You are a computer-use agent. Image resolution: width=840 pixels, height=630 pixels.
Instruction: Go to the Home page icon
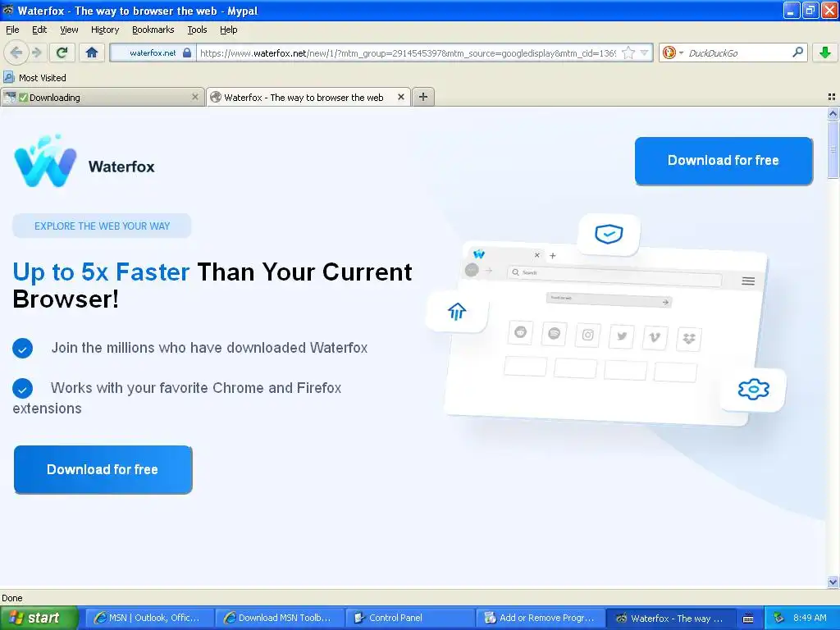92,52
